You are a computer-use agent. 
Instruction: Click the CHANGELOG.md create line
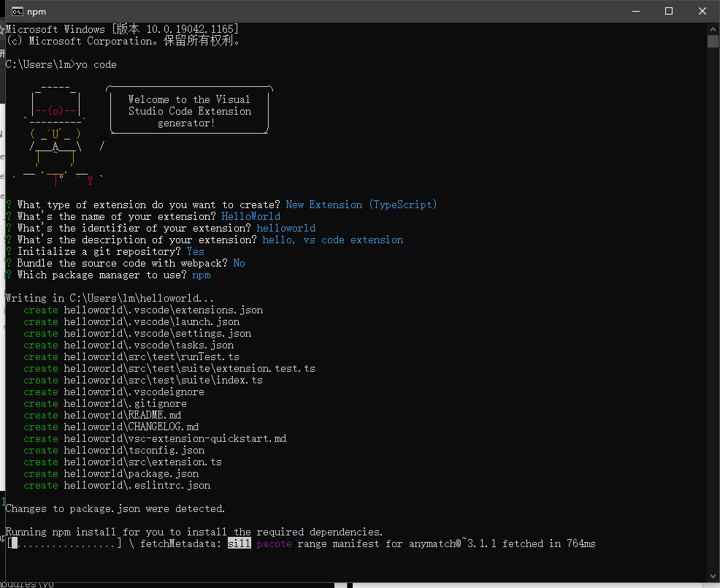[x=111, y=427]
